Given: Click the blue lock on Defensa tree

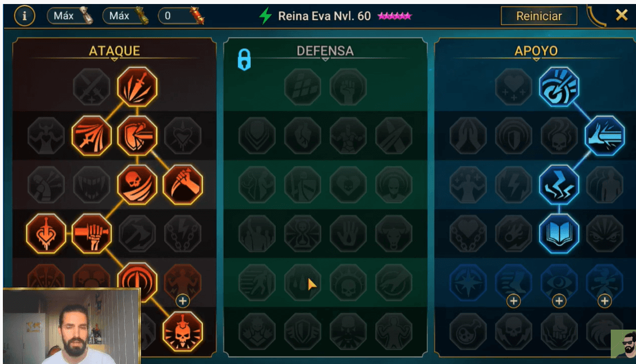Looking at the screenshot, I should click(x=244, y=60).
